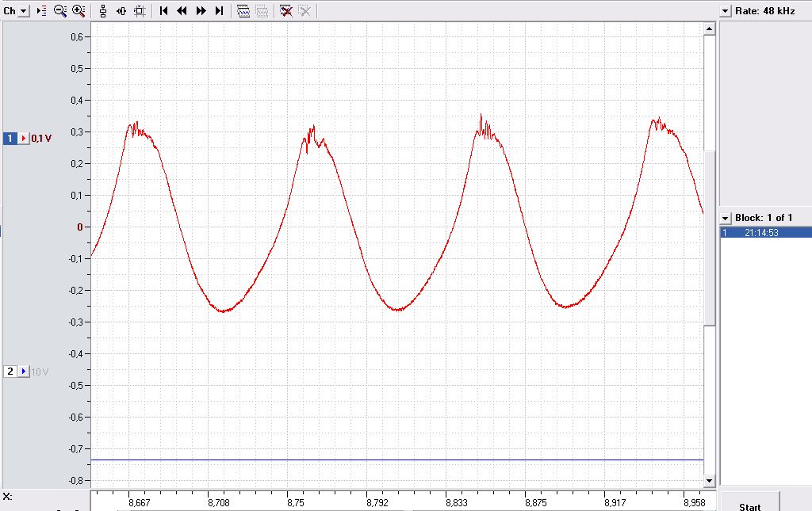
Task: Click the greyed-out waveform window icon
Action: (262, 11)
